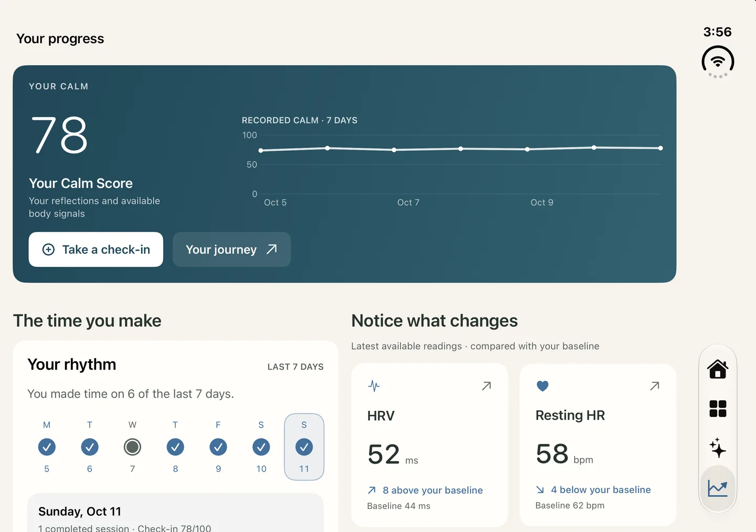Viewport: 756px width, 532px height.
Task: Select Monday 5 checkmark in rhythm
Action: tap(47, 447)
